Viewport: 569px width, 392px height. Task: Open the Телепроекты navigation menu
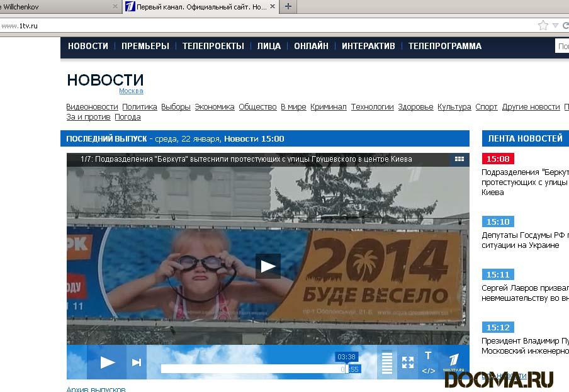pyautogui.click(x=213, y=46)
